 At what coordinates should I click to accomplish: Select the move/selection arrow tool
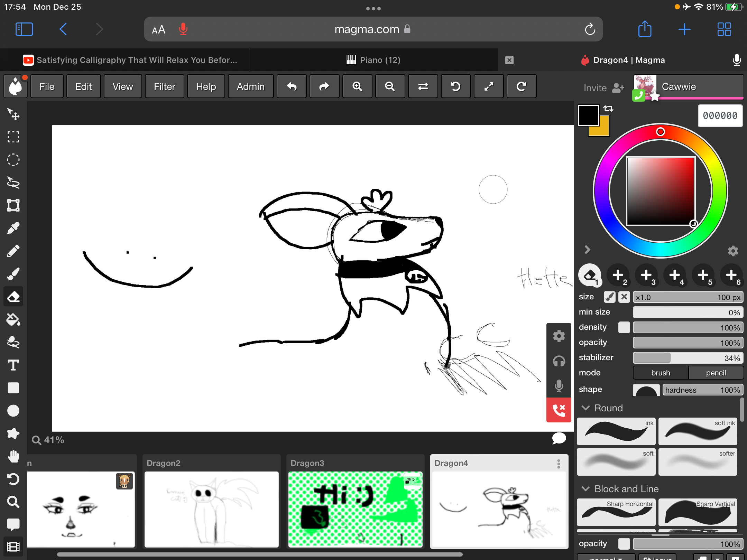(x=13, y=114)
